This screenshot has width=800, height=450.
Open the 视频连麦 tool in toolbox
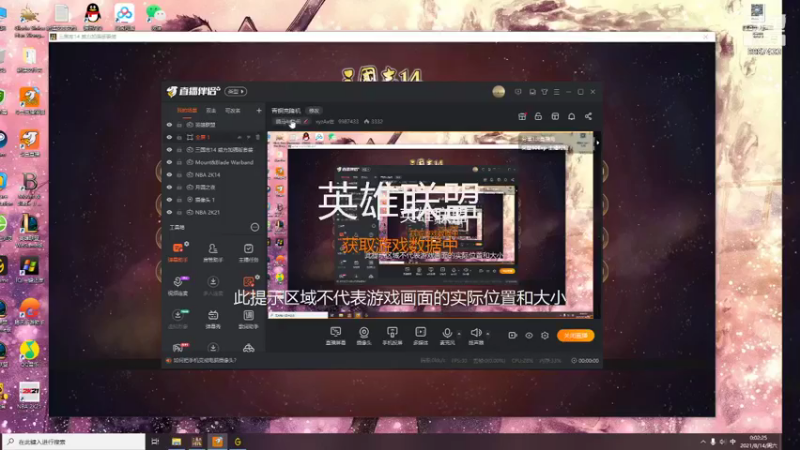click(178, 286)
